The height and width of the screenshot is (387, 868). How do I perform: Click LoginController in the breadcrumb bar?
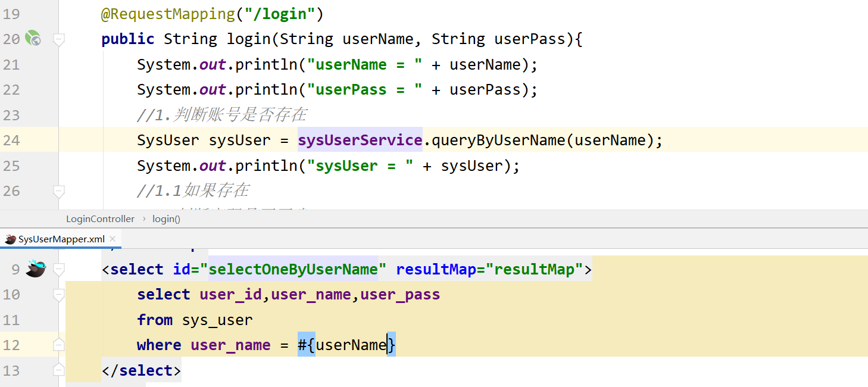[x=100, y=219]
